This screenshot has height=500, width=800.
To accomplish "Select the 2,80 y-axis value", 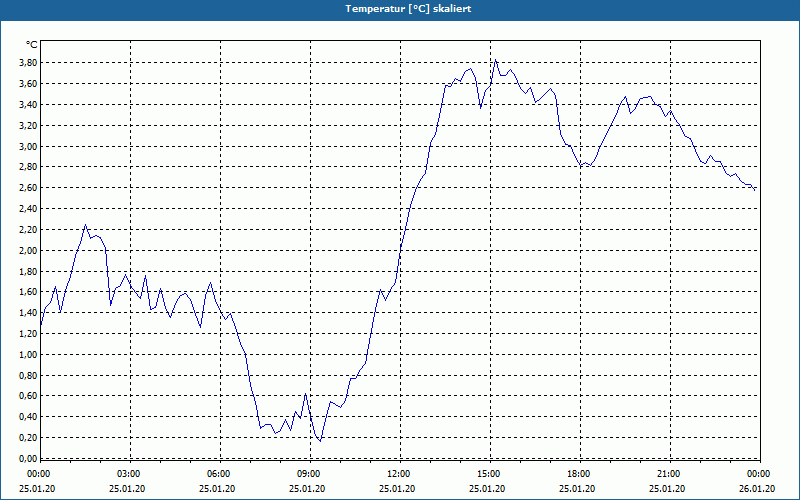I will pyautogui.click(x=29, y=167).
